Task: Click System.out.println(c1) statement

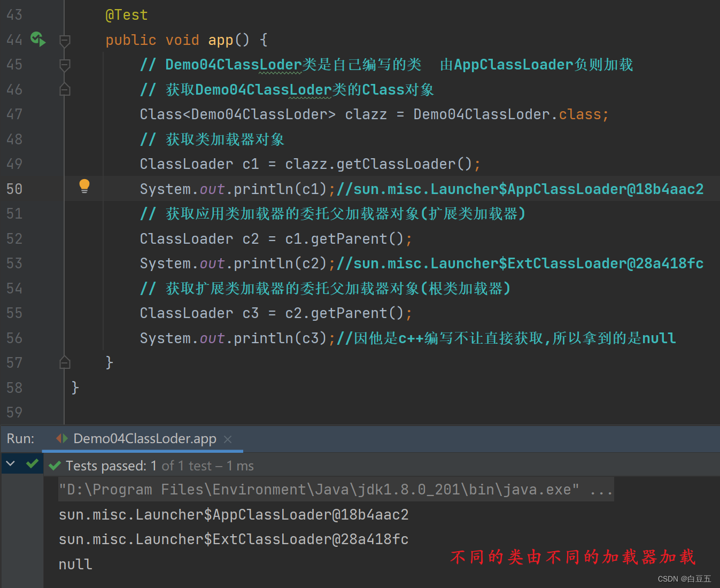Action: (237, 189)
